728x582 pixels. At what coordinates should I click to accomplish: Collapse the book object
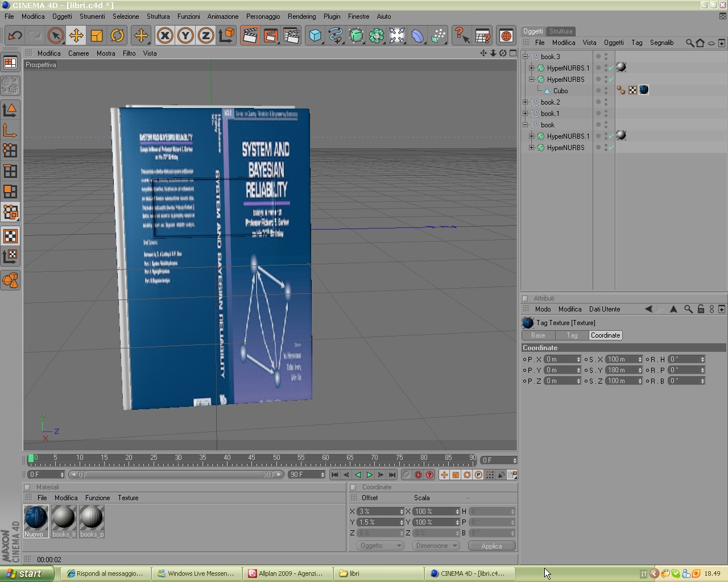tap(526, 124)
